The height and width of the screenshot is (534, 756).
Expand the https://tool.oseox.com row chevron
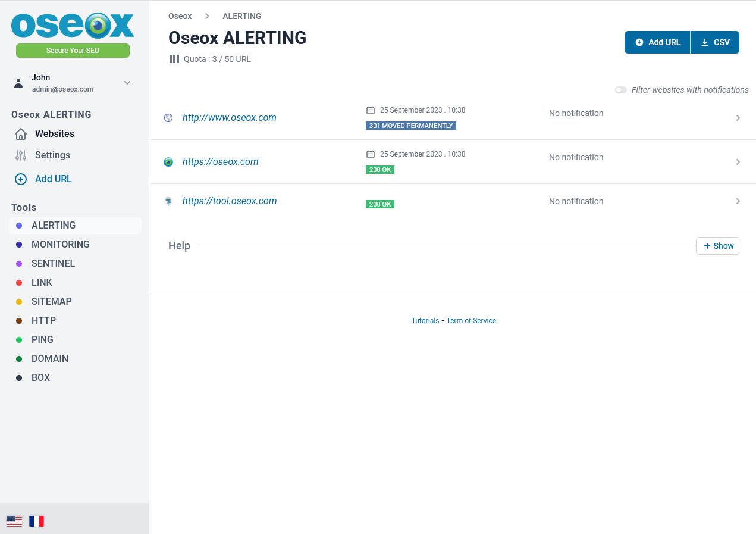click(x=738, y=201)
